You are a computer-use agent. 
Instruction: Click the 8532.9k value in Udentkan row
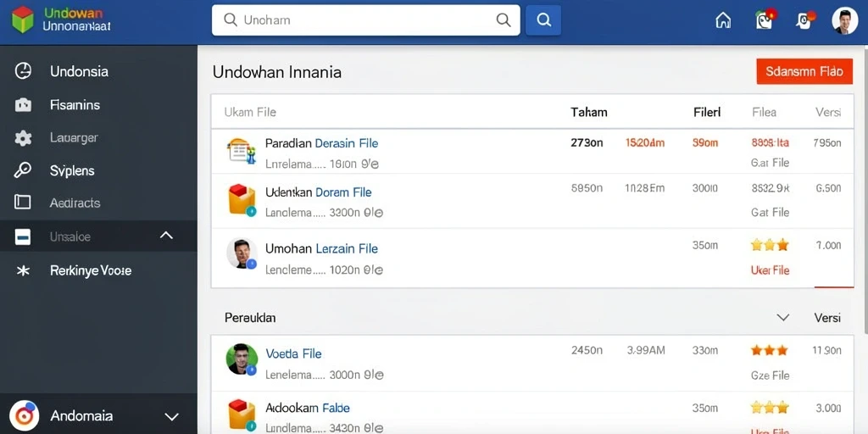pos(770,188)
